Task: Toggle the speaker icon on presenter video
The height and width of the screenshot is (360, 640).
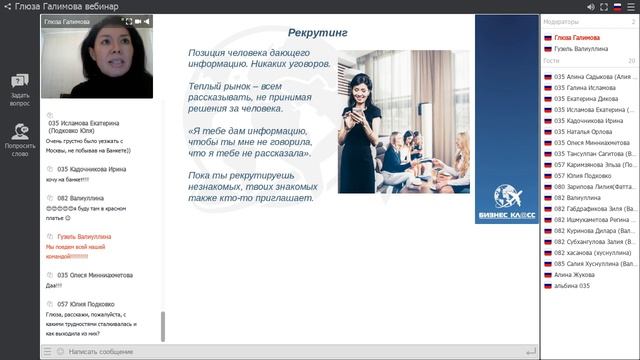Action: tap(147, 22)
